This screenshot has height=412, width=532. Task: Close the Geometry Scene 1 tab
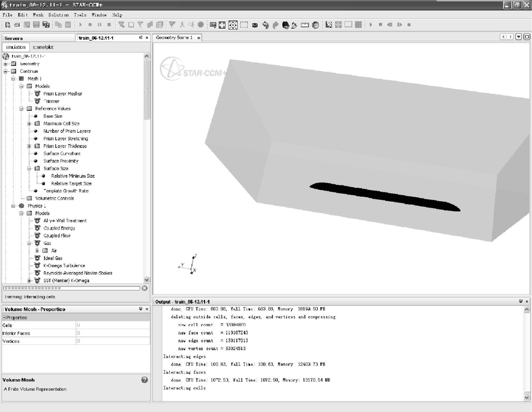click(x=199, y=38)
